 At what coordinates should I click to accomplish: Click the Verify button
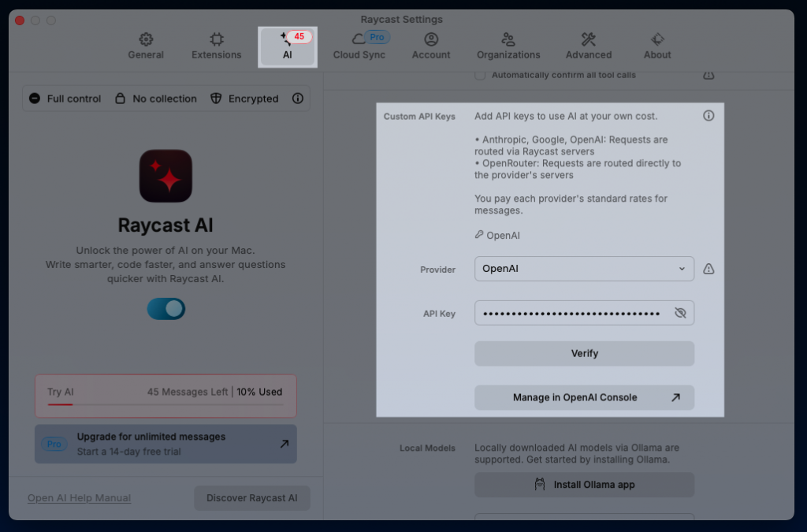coord(584,353)
